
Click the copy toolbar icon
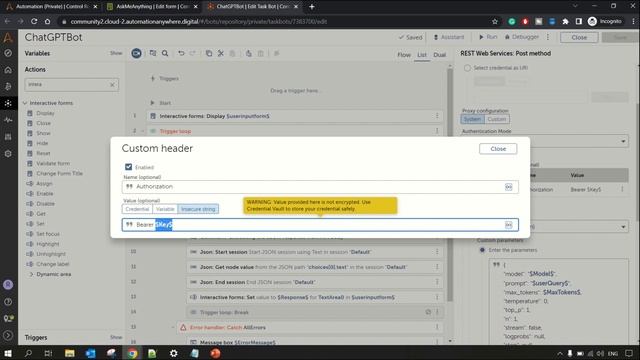[209, 53]
